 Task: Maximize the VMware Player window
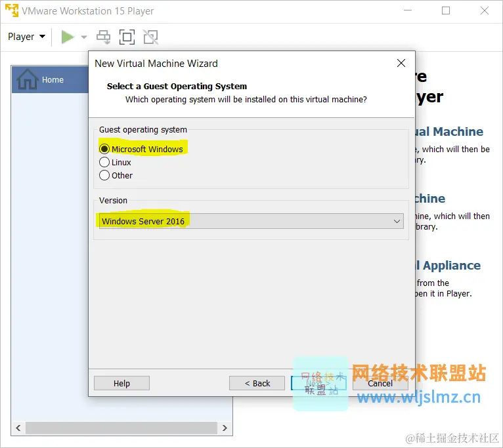[x=446, y=10]
